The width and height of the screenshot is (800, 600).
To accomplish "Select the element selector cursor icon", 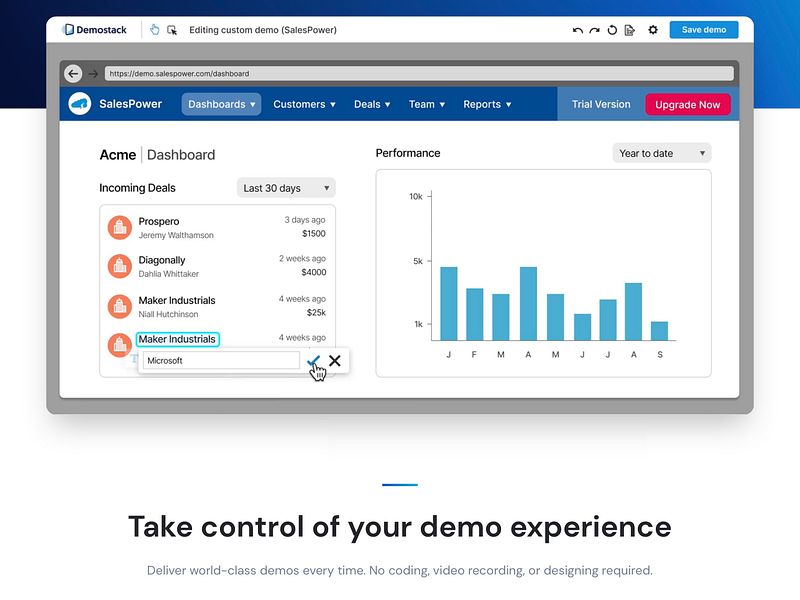I will [172, 30].
